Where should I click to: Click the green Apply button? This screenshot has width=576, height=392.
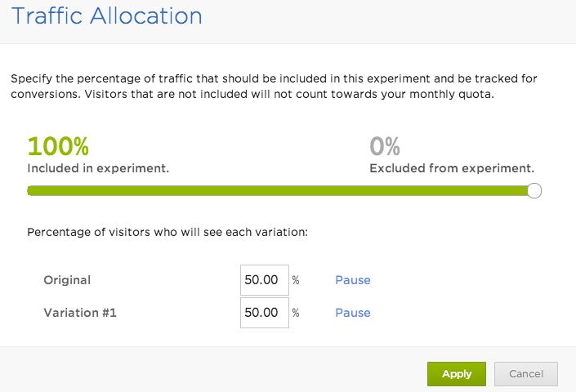coord(456,374)
